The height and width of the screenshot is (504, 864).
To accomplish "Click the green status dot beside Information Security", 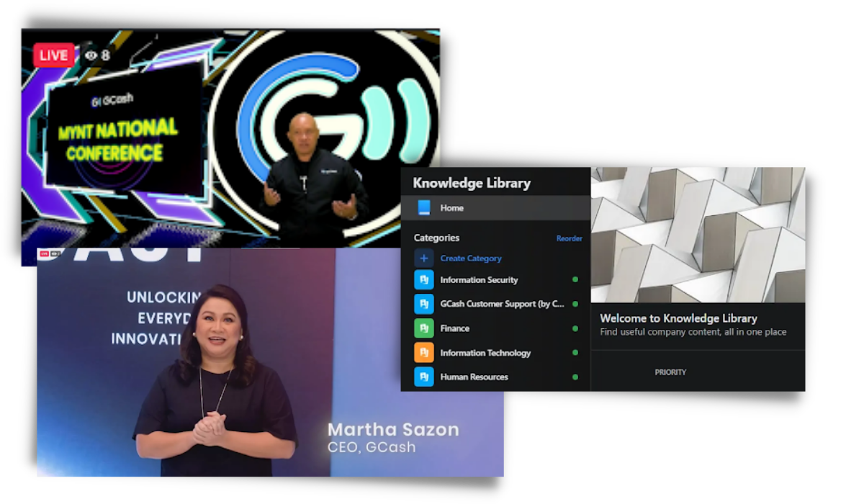I will click(x=575, y=279).
